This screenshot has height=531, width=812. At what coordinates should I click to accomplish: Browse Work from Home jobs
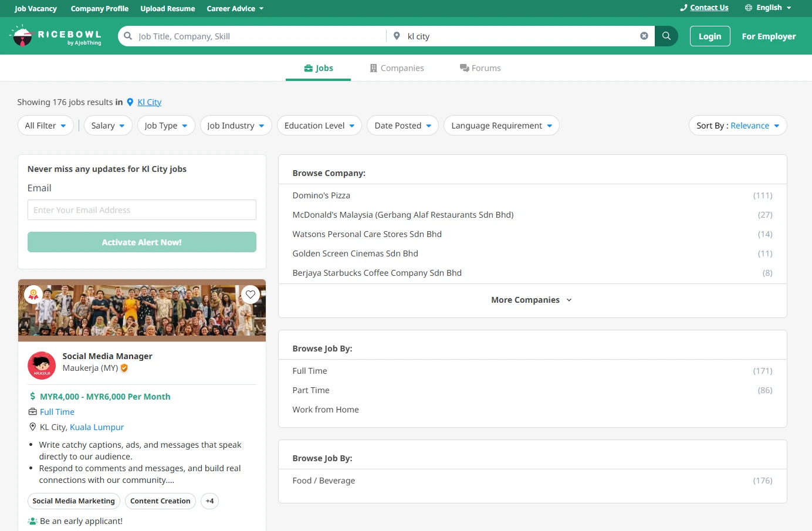coord(532,410)
